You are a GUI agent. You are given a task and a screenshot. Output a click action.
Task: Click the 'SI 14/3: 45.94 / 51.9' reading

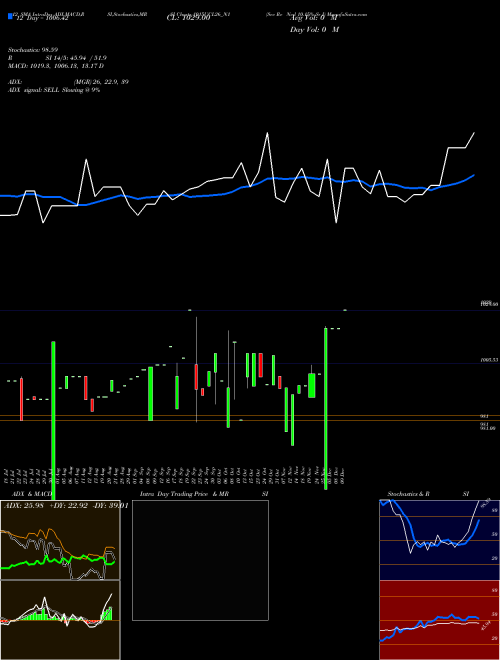(x=76, y=58)
